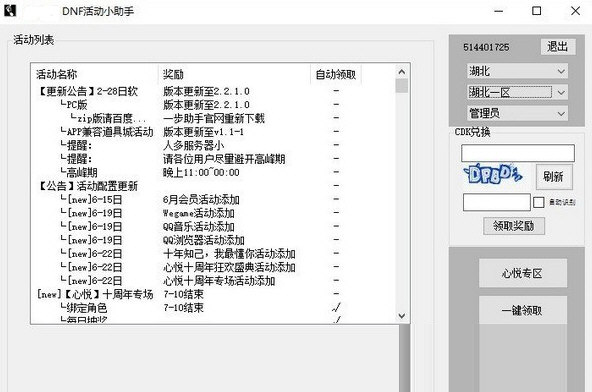592x392 pixels.
Task: Open the 管理员 role dropdown
Action: pos(517,113)
